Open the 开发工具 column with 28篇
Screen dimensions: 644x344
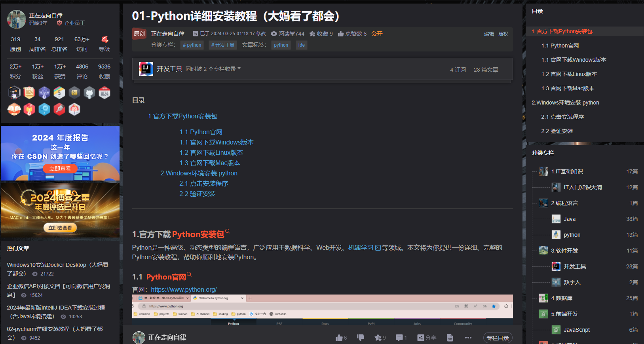coord(575,266)
